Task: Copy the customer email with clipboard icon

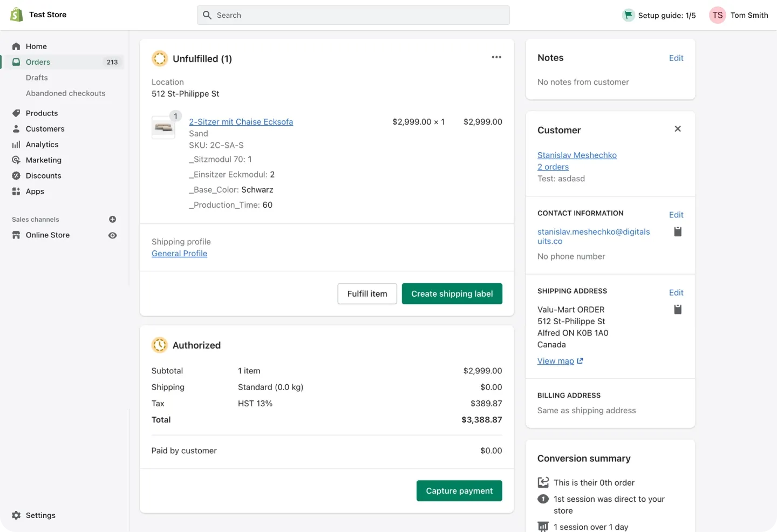Action: click(x=678, y=231)
